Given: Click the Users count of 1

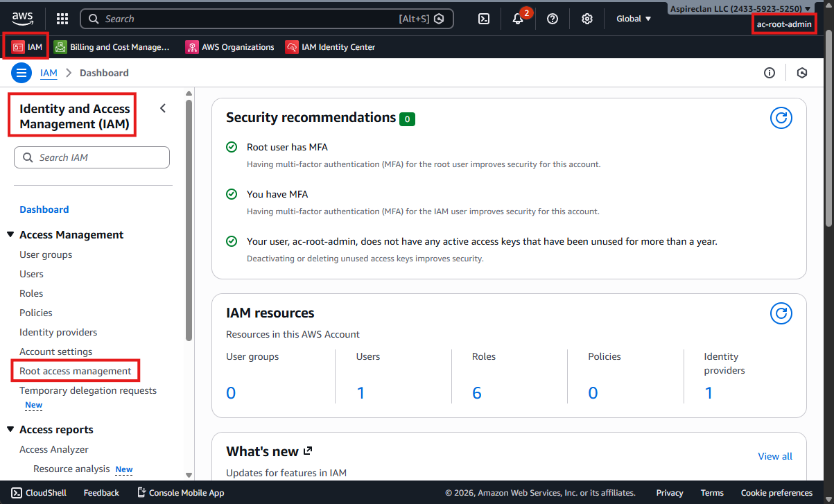Looking at the screenshot, I should pos(360,393).
